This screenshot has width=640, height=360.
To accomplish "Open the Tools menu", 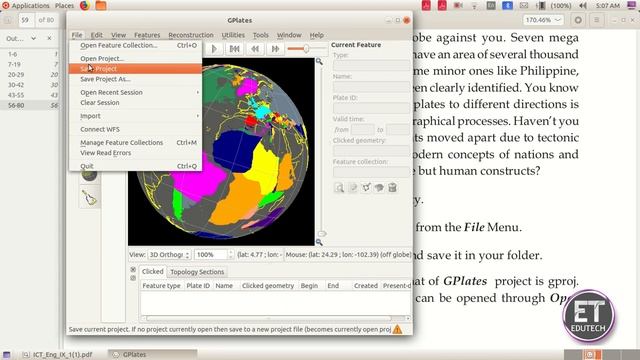I will tap(260, 35).
